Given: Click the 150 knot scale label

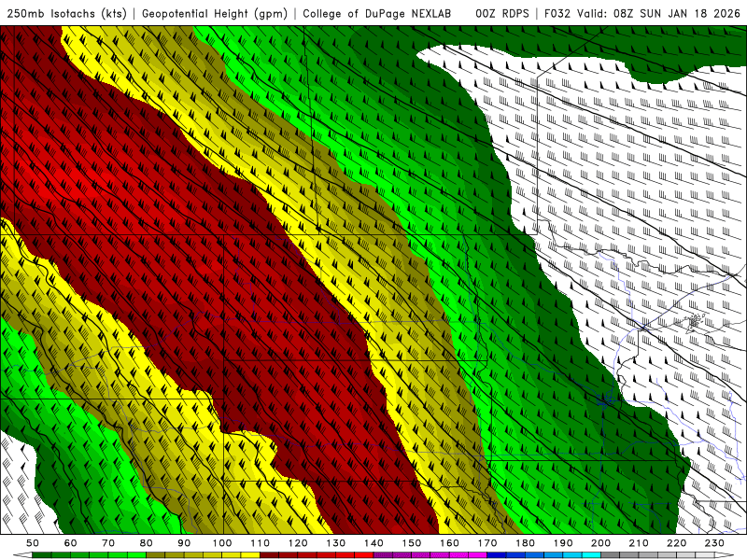Looking at the screenshot, I should coord(411,543).
